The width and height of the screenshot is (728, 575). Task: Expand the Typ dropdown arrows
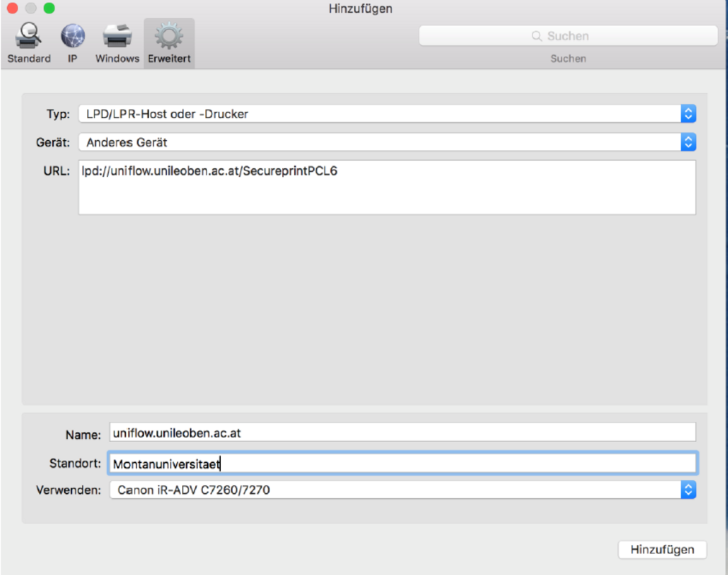(688, 114)
